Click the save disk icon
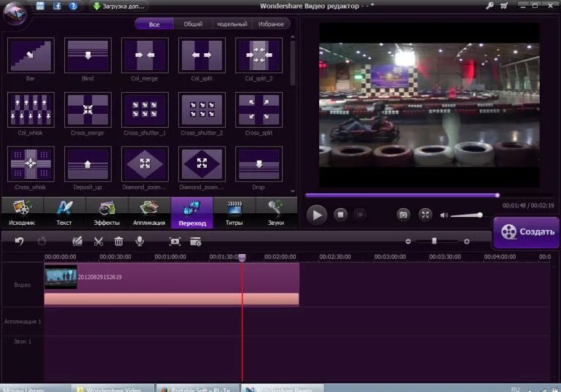 (40, 6)
